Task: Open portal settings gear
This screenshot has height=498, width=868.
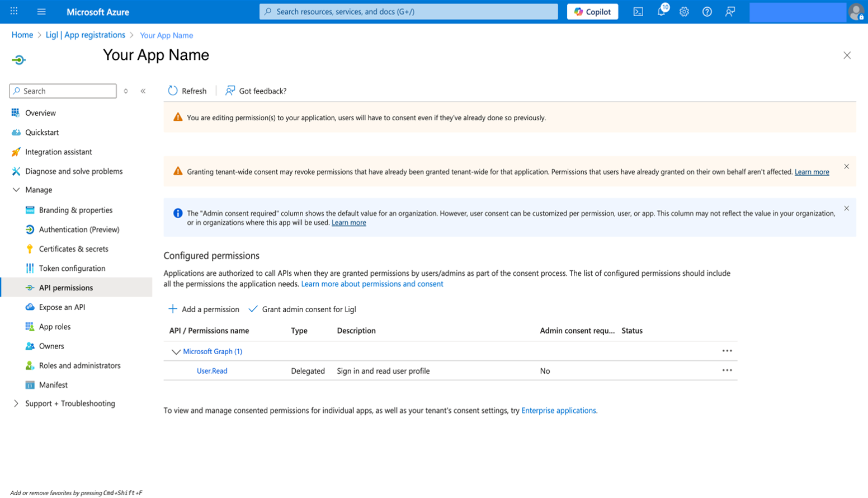Action: point(684,12)
